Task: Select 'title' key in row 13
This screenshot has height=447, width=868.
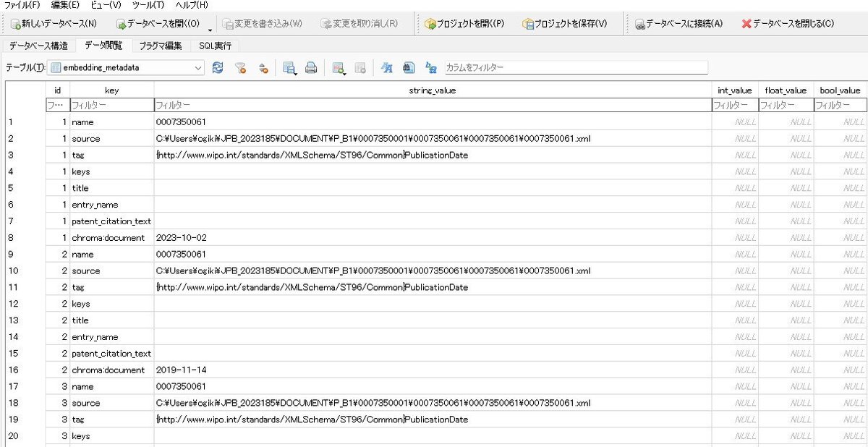Action: 111,320
